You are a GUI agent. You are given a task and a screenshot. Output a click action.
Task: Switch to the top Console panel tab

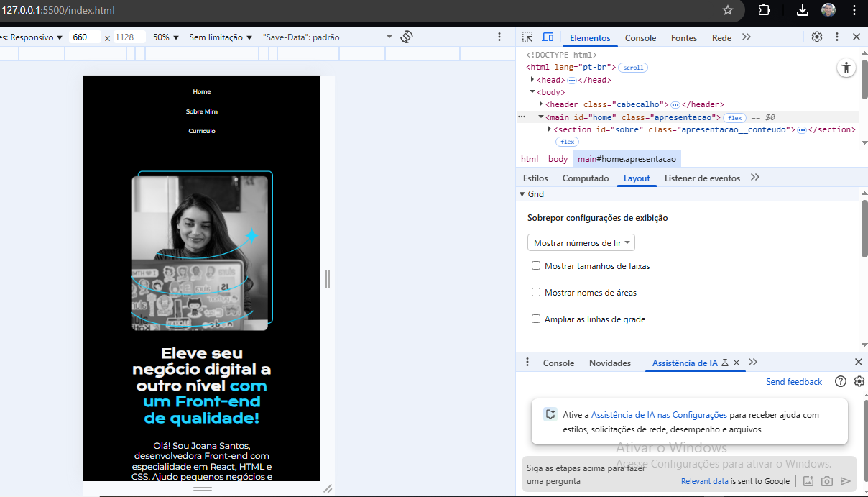pyautogui.click(x=640, y=38)
